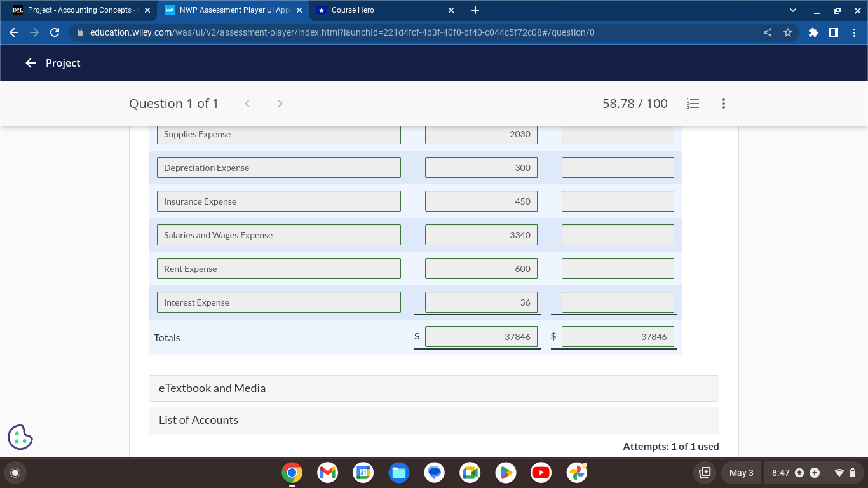Launch YouTube from the shelf
Screen dimensions: 868x488
(x=541, y=473)
